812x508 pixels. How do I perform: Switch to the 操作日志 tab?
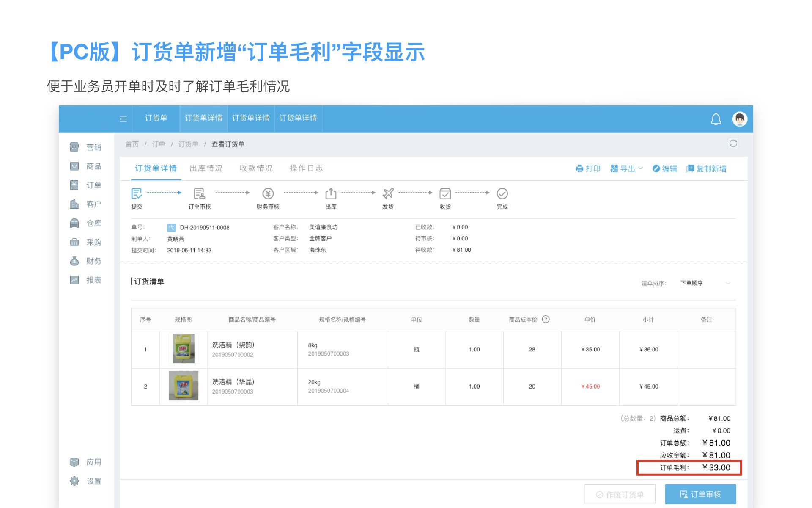click(x=306, y=168)
